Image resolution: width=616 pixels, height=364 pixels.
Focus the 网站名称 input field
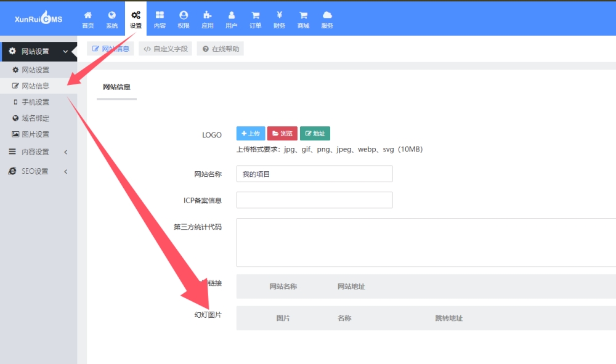[314, 174]
